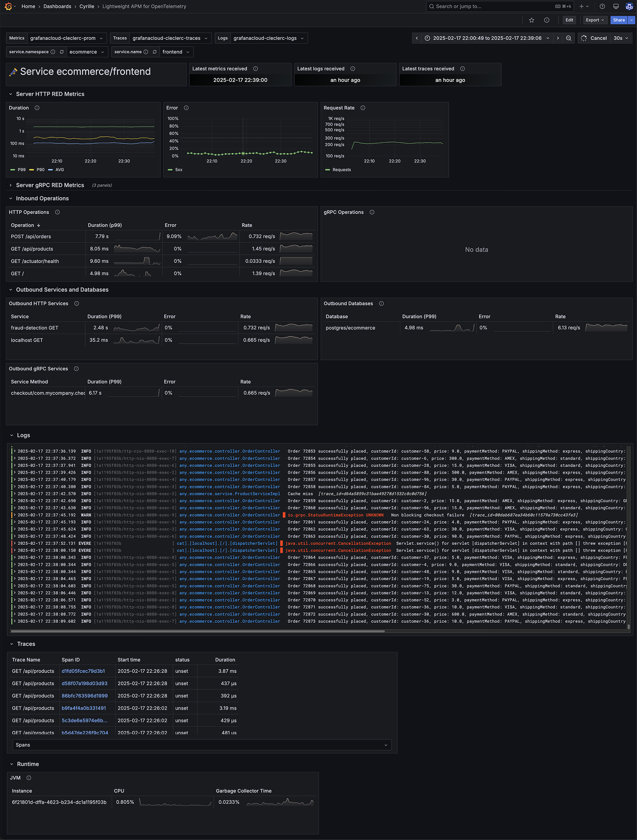Click the dashboard info icon beside star
The width and height of the screenshot is (637, 840).
[546, 20]
